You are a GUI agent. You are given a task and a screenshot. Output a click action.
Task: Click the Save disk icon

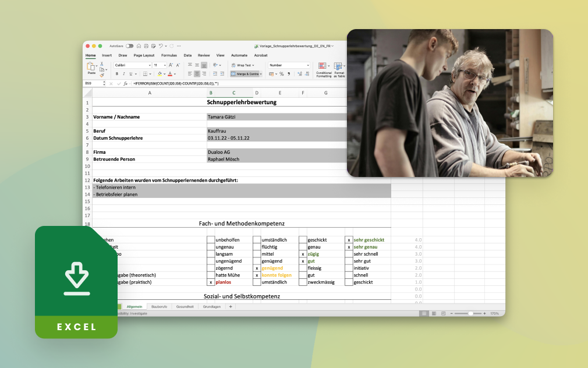click(x=146, y=46)
